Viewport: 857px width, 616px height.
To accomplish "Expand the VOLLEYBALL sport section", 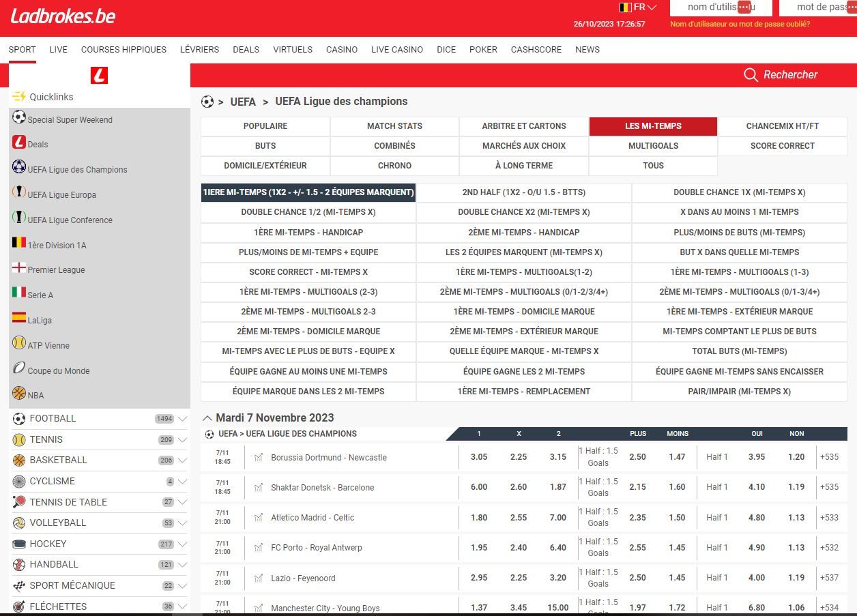I will (x=182, y=523).
